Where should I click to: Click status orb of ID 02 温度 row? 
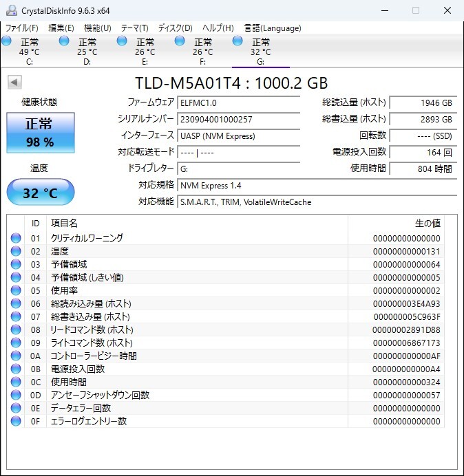(16, 251)
